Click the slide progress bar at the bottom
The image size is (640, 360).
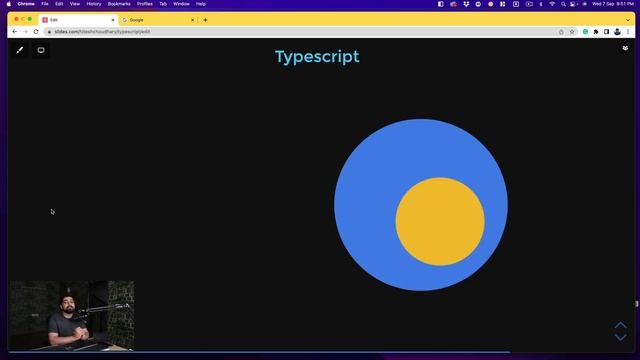[259, 351]
